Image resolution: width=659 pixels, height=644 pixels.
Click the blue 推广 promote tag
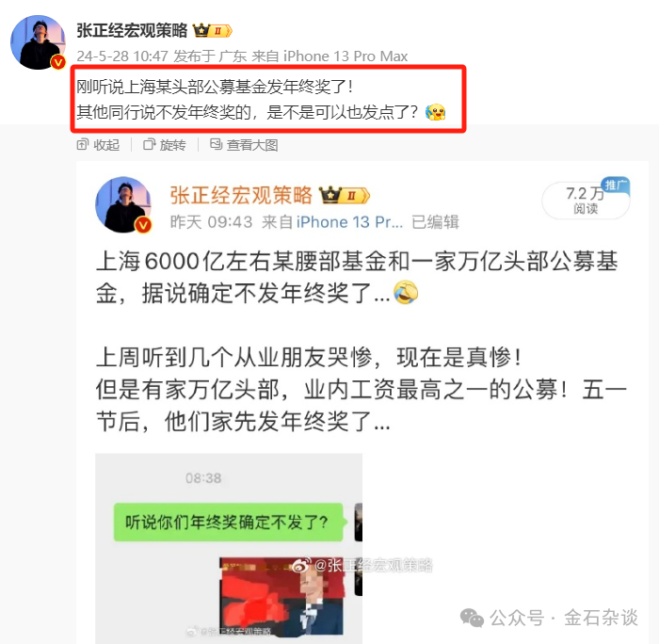pos(616,185)
